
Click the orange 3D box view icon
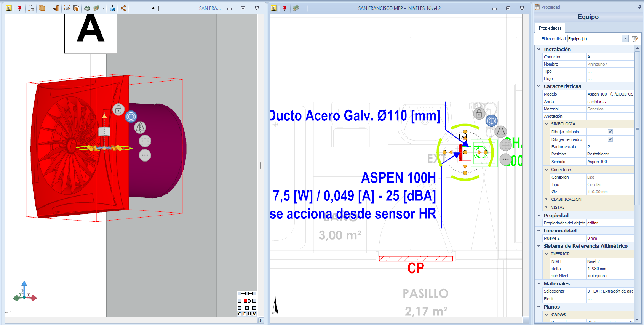coord(42,8)
